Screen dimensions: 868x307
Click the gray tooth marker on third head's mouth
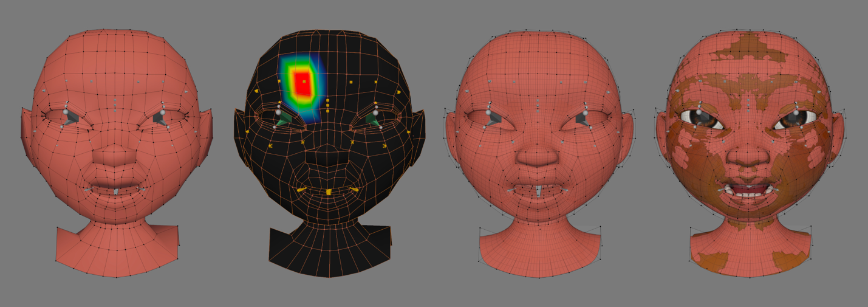coord(538,191)
